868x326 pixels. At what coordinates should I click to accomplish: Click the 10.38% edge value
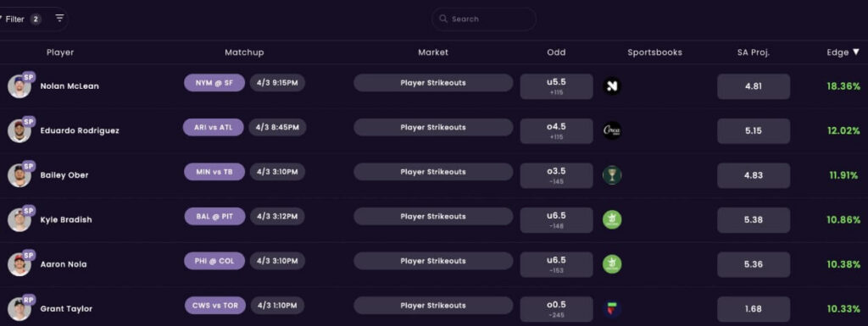coord(843,265)
